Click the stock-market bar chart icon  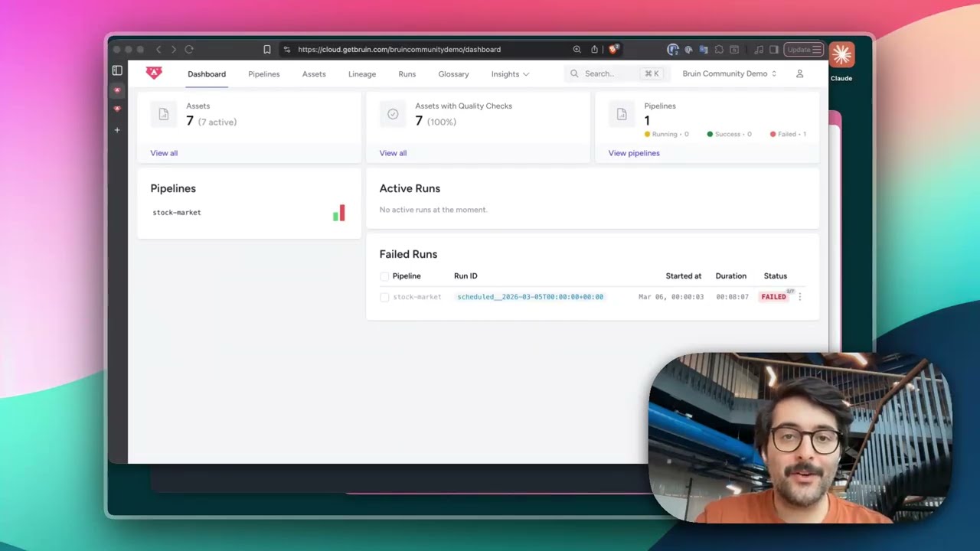(x=339, y=213)
